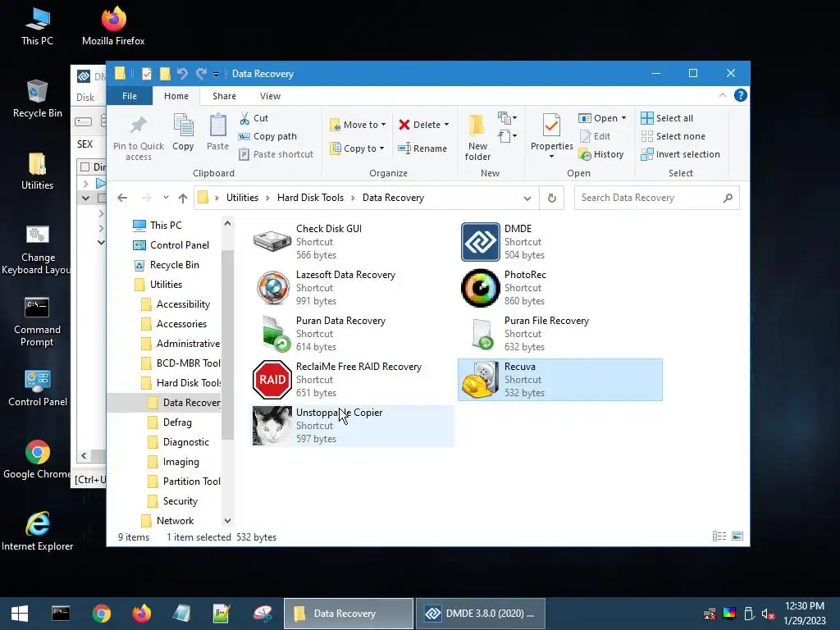Open item Properties from ribbon
Image resolution: width=840 pixels, height=630 pixels.
[552, 137]
